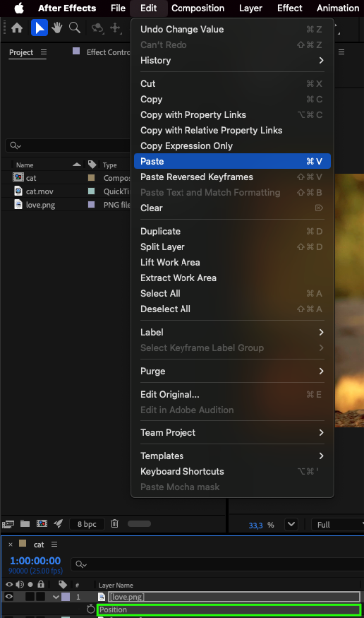Click the solo dot column header in timeline

tap(30, 585)
